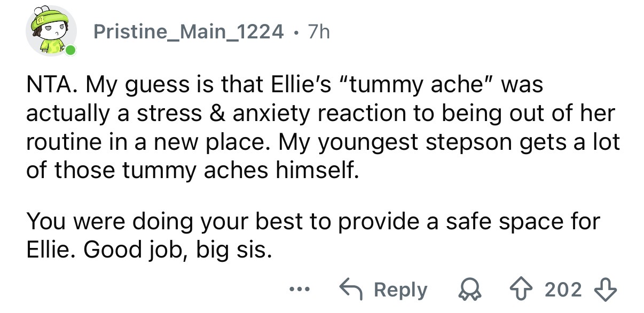Click the green online status dot
The height and width of the screenshot is (313, 644).
tap(70, 51)
